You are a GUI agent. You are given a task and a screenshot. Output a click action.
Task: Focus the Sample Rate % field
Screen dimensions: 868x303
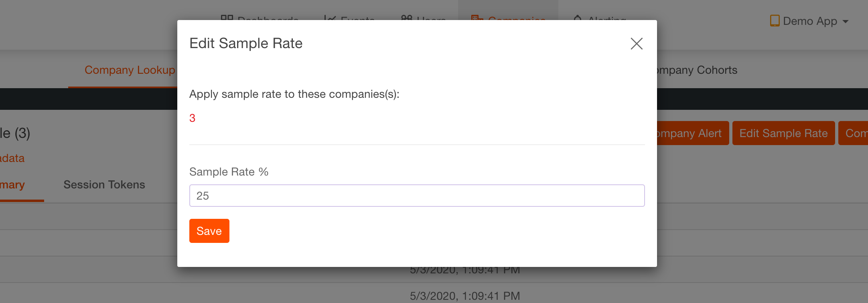(417, 196)
